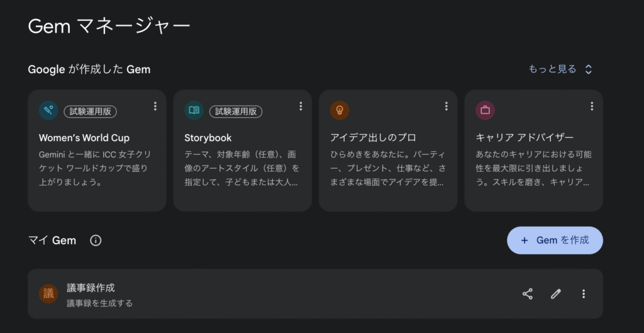This screenshot has width=644, height=333.
Task: Expand Google Gems with もっと見る
Action: (560, 69)
